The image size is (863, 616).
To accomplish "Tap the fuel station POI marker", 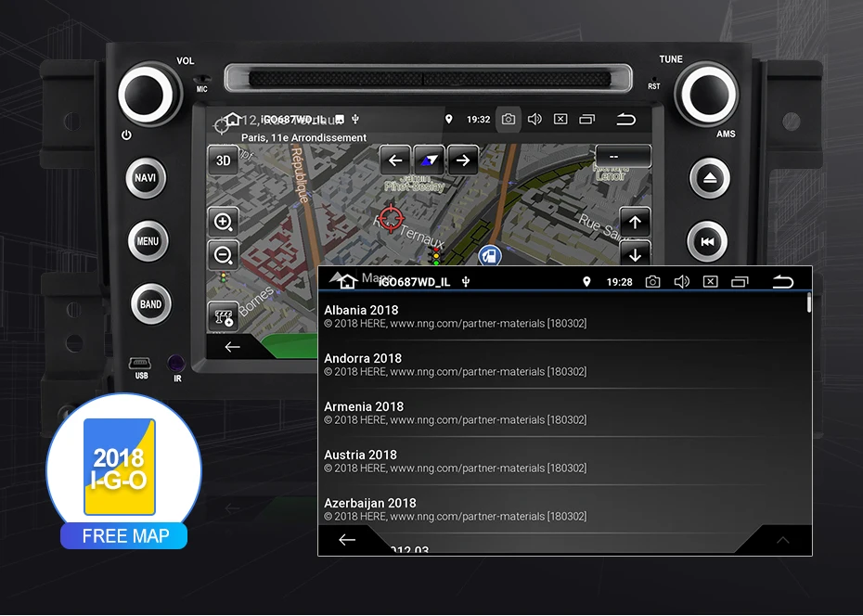I will [489, 255].
